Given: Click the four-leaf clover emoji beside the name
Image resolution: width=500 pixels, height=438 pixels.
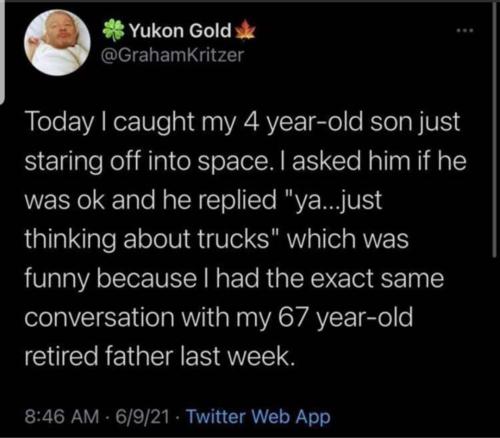Looking at the screenshot, I should (113, 30).
